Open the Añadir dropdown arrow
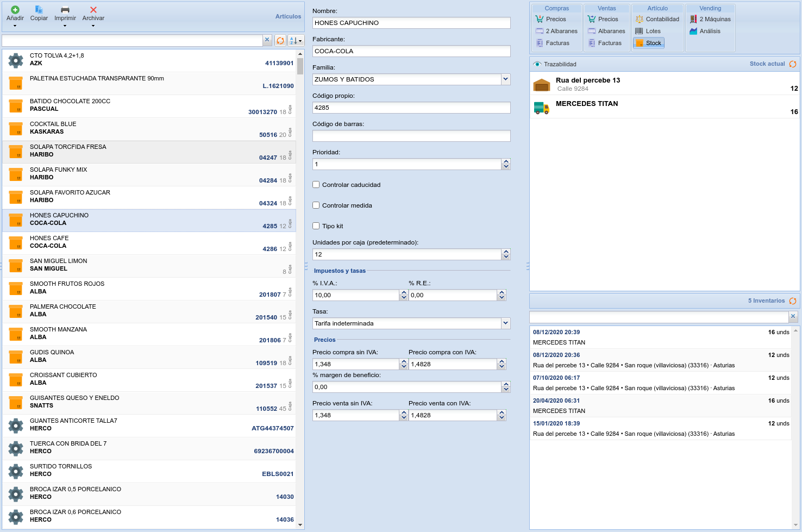Screen dimensions: 802x532 [15, 26]
